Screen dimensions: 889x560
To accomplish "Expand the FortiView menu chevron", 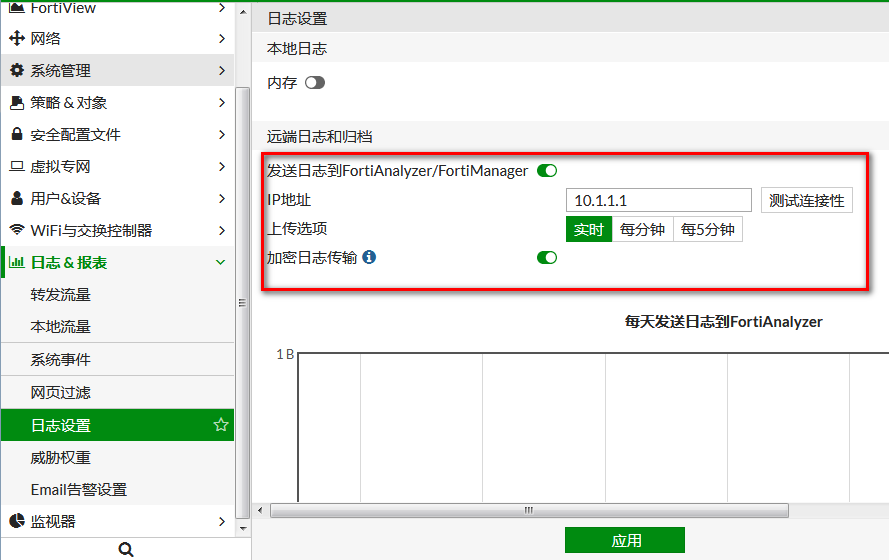I will [222, 7].
